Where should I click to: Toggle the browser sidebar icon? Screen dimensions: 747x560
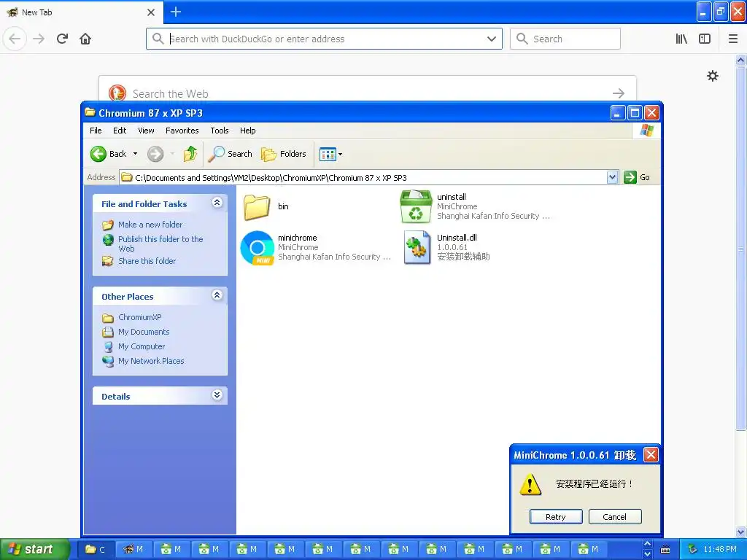tap(705, 39)
